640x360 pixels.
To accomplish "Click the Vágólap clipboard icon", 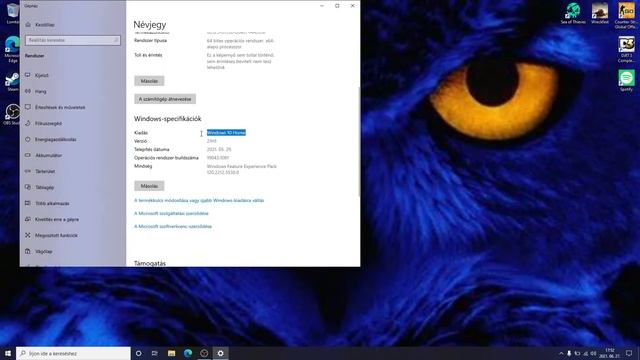I will coord(28,251).
